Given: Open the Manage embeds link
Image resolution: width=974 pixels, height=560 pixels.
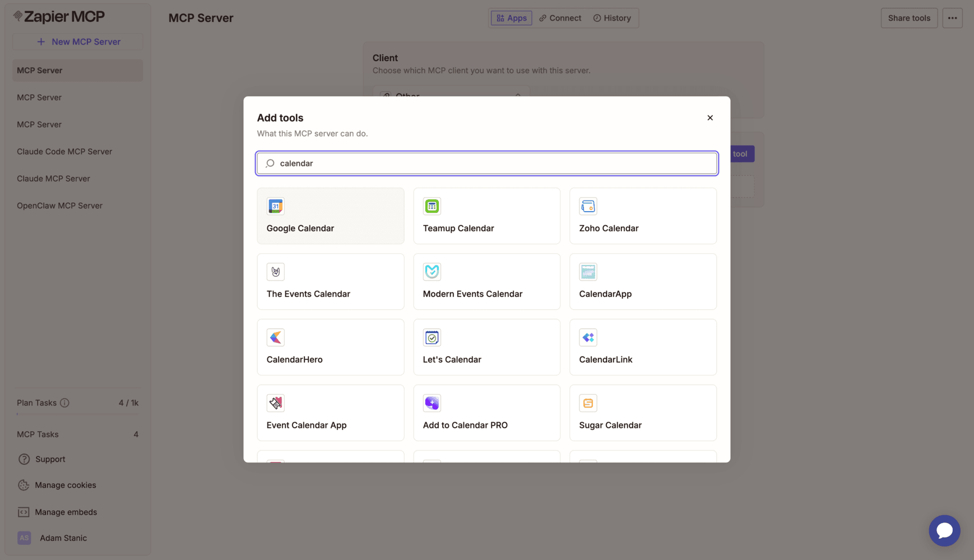Looking at the screenshot, I should pyautogui.click(x=66, y=512).
